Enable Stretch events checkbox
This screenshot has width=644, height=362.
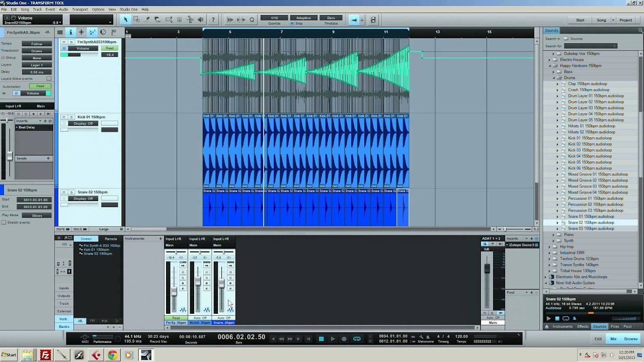[4, 222]
